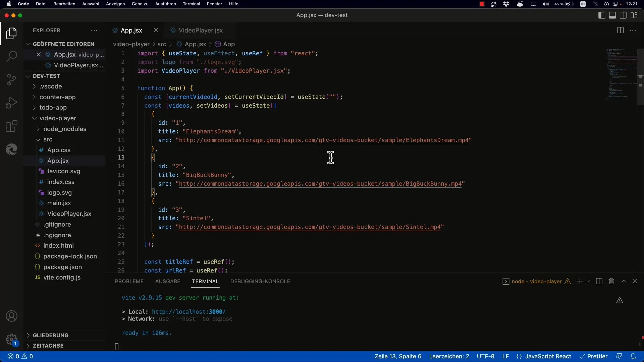Switch to DEBUGGING-KONSOLE panel tab
The image size is (644, 362).
260,282
